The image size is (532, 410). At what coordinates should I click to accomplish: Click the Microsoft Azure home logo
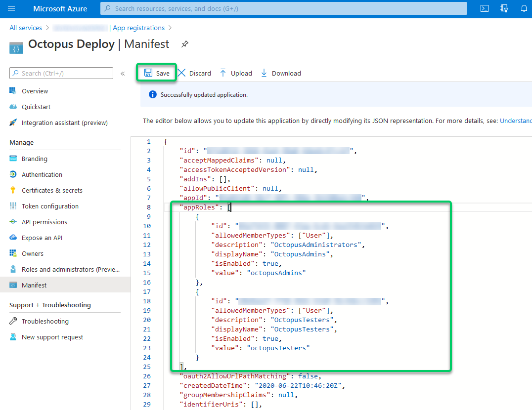tap(60, 8)
